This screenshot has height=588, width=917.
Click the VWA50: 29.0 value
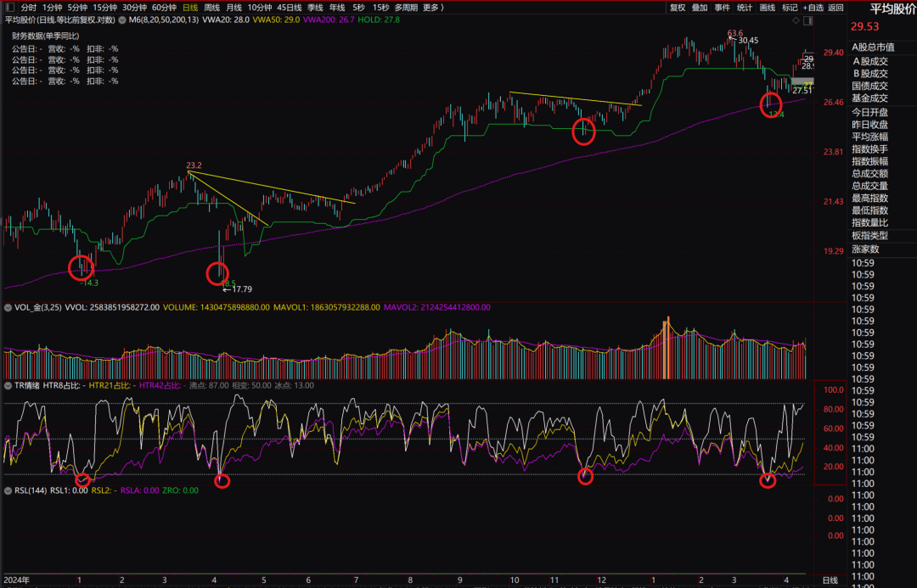tap(276, 20)
